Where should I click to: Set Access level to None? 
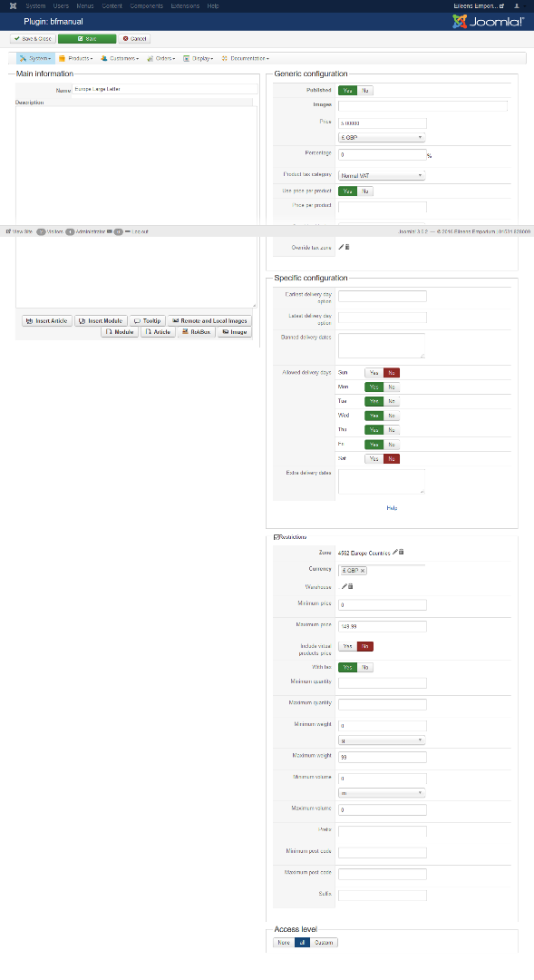284,943
